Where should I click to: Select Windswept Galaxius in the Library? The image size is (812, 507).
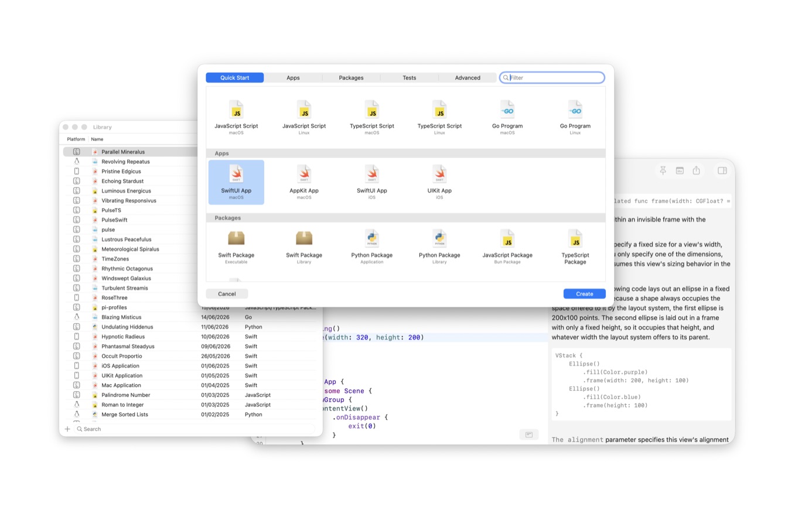130,278
